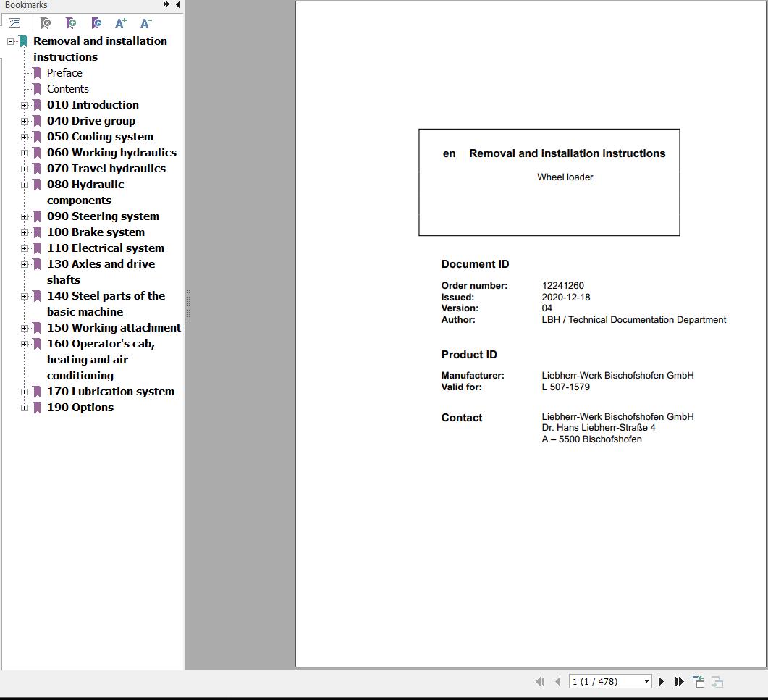
Task: Select the 150 Working attachment bookmark
Action: click(114, 328)
